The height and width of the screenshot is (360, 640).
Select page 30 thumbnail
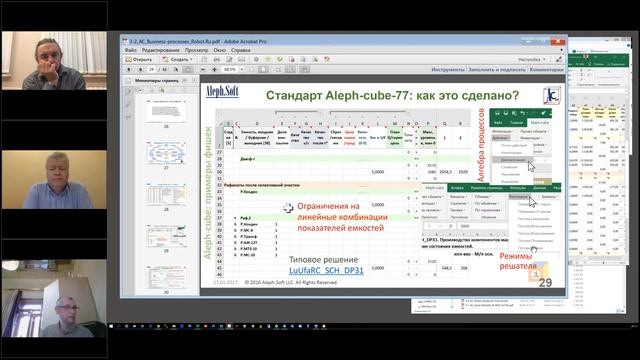tap(166, 277)
